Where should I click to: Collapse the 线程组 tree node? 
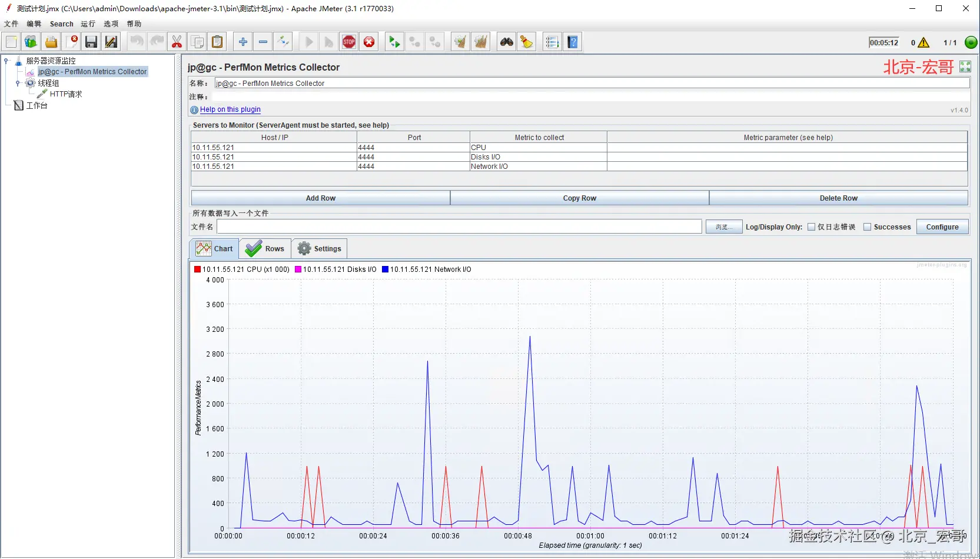(18, 83)
